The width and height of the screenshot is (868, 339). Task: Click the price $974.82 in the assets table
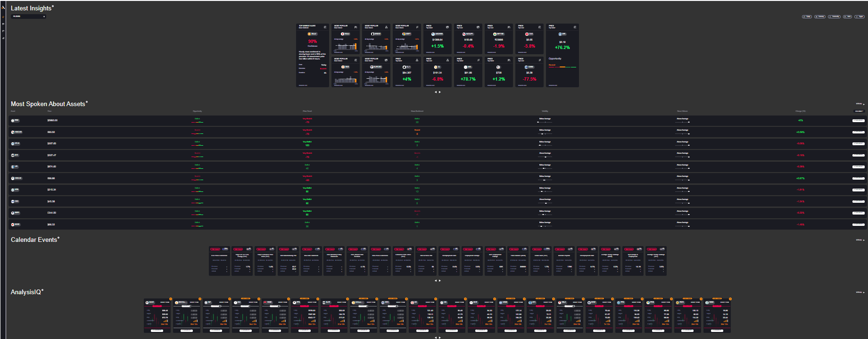[x=51, y=166]
